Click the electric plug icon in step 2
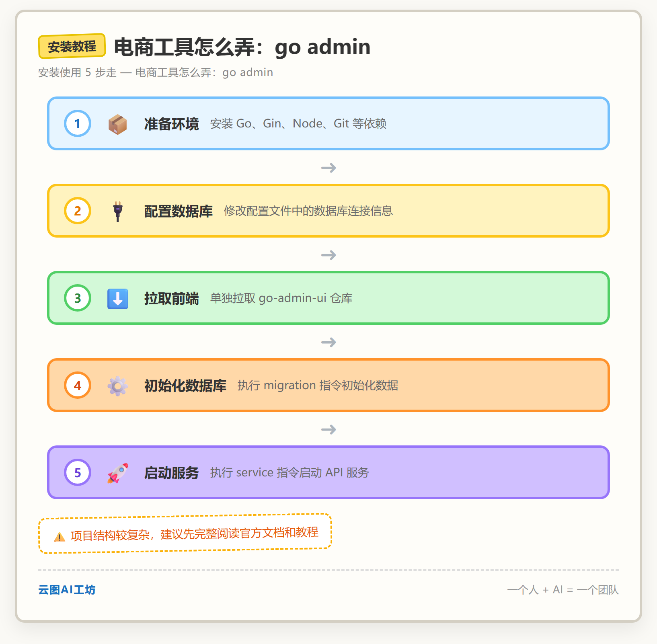 click(117, 211)
